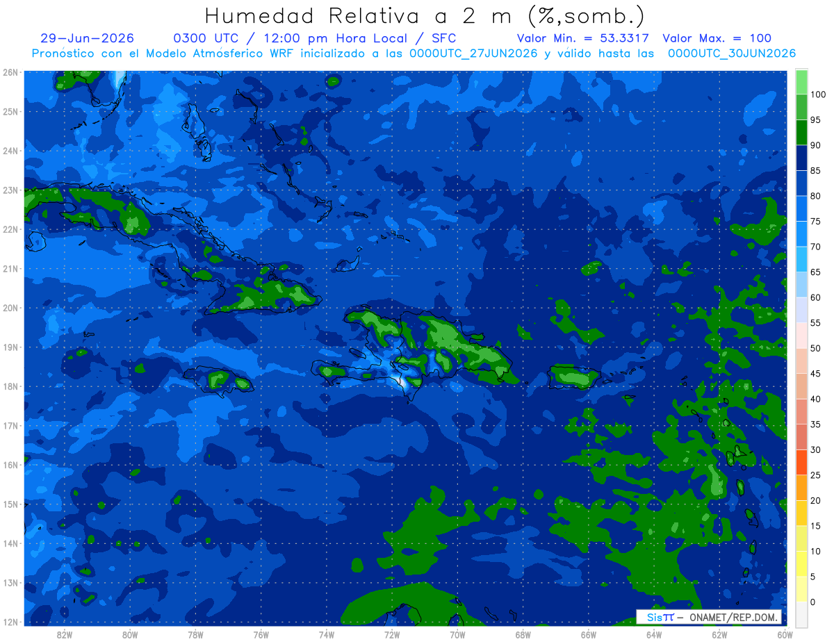Click the "0000UTC_27JUN2026" initialization time
Viewport: 834px width, 644px height.
[x=473, y=53]
